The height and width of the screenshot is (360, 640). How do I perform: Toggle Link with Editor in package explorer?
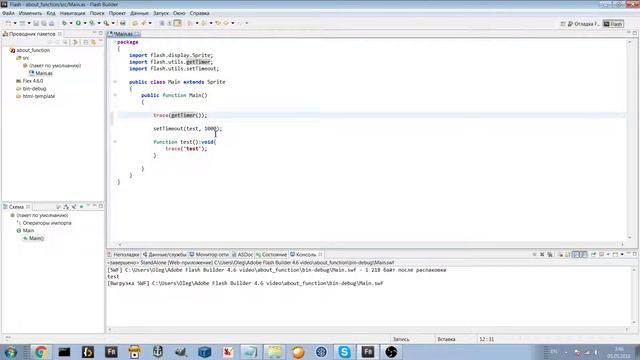pyautogui.click(x=93, y=42)
